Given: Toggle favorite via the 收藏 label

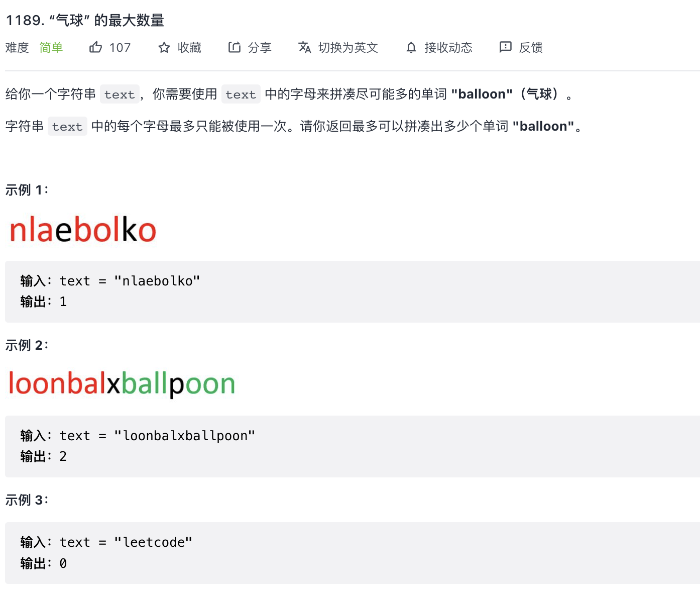Looking at the screenshot, I should 189,48.
